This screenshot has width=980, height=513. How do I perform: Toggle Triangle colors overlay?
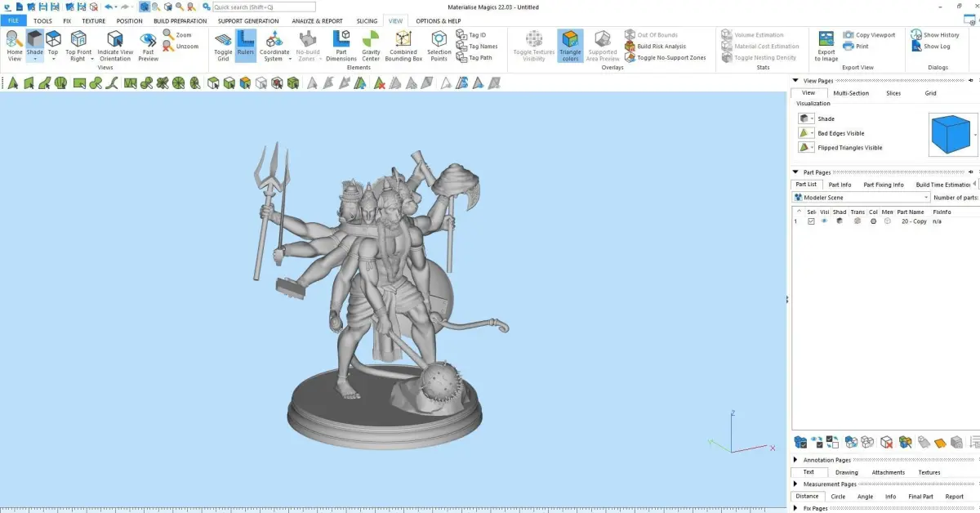point(570,46)
